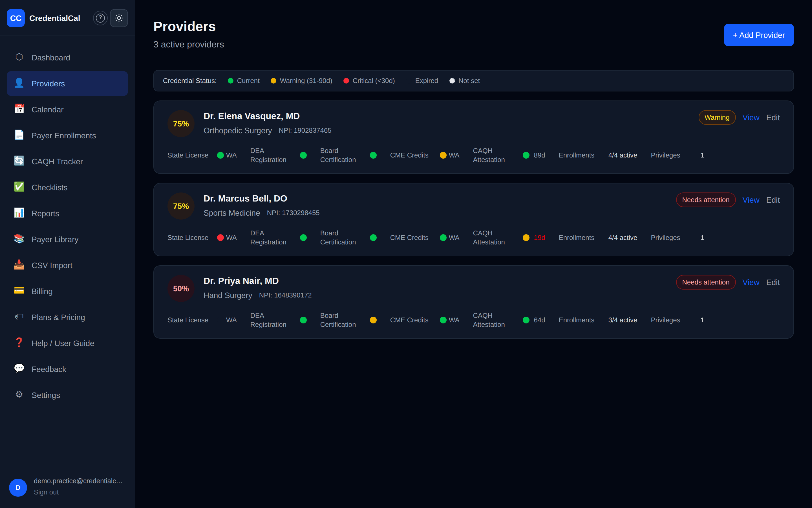
Task: Click Priya Nair's green CAQH Attestation dot
Action: coord(526,320)
